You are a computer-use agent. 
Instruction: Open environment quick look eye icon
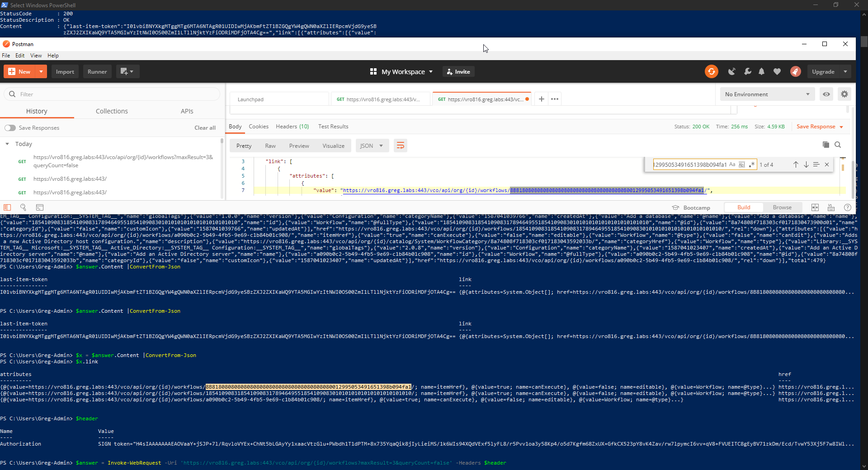point(826,94)
